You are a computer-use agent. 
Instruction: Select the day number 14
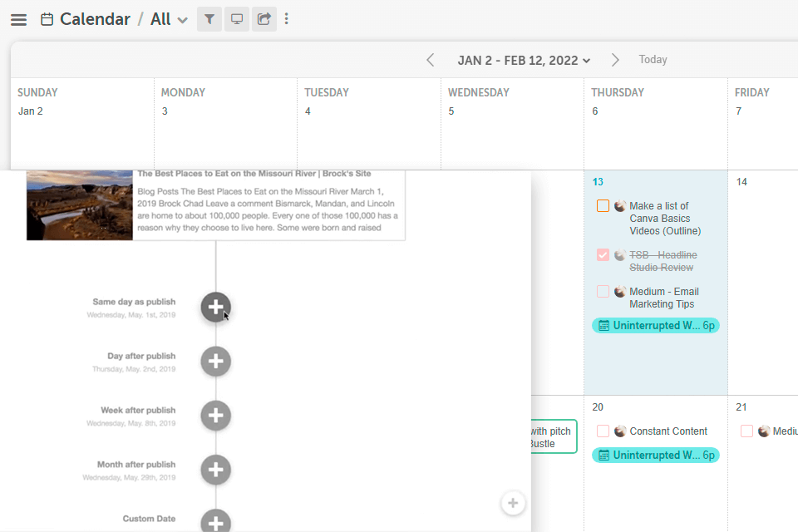point(741,182)
